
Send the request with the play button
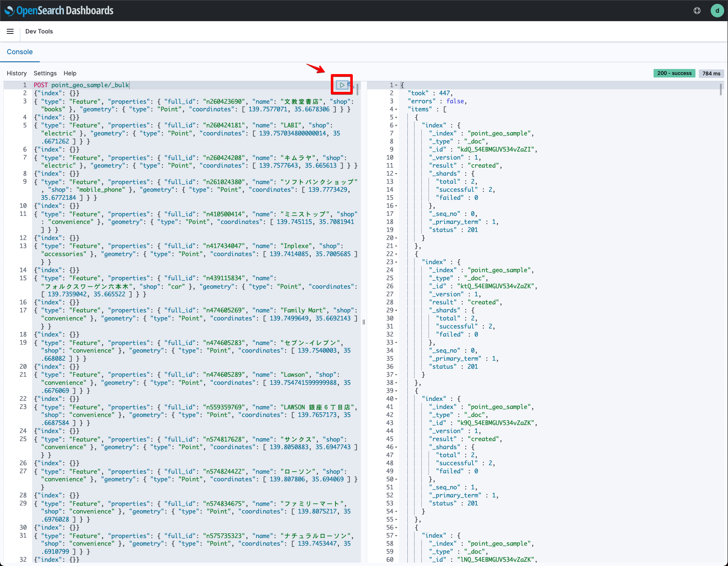pyautogui.click(x=342, y=85)
